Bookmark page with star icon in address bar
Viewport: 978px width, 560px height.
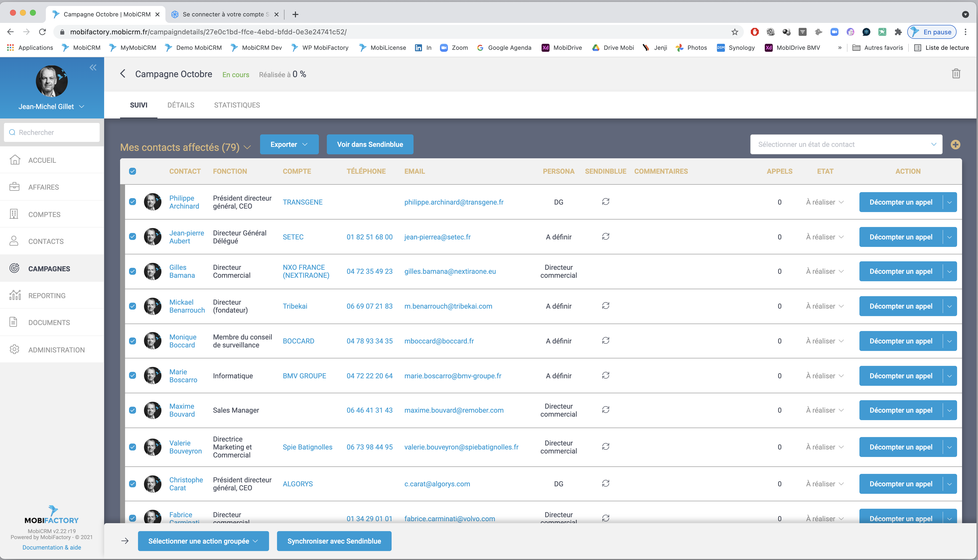pyautogui.click(x=734, y=32)
